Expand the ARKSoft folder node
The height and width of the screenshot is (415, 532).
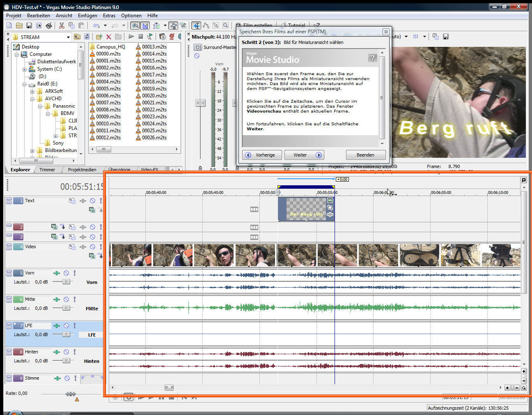[x=32, y=92]
